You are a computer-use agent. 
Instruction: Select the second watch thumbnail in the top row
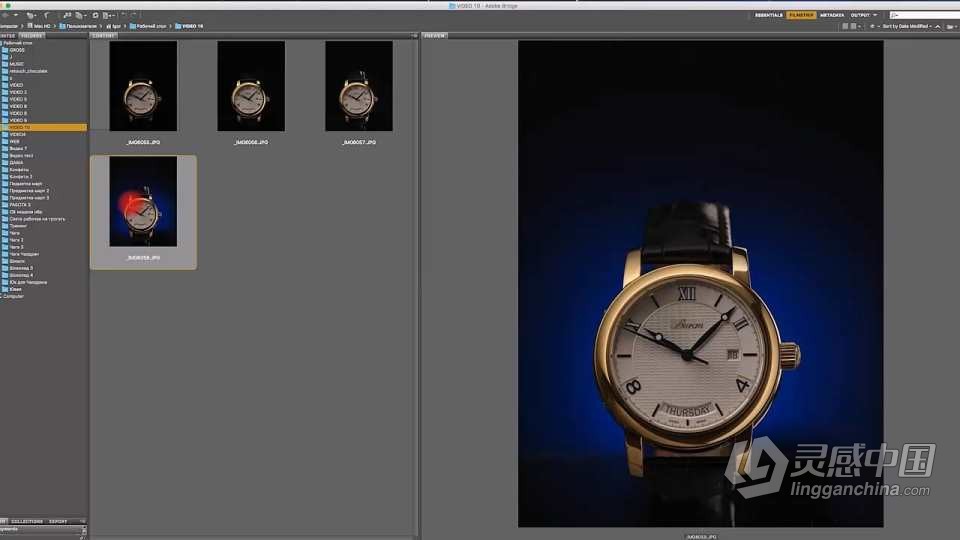[251, 86]
